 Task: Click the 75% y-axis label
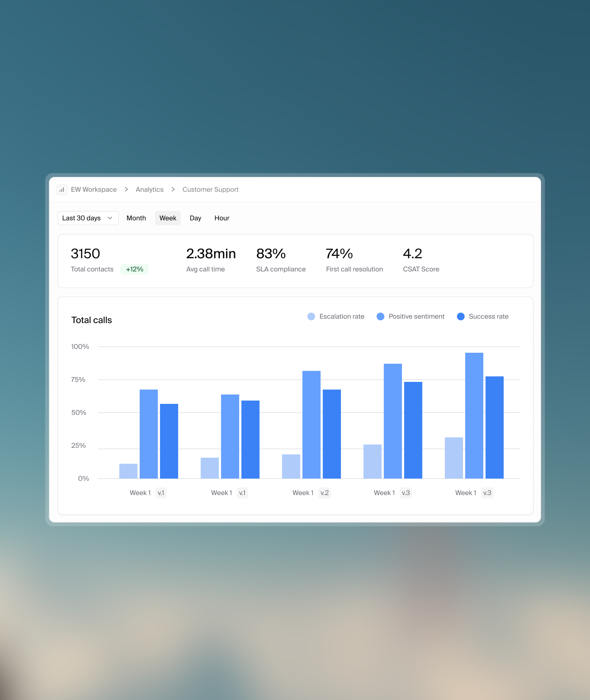(x=78, y=380)
